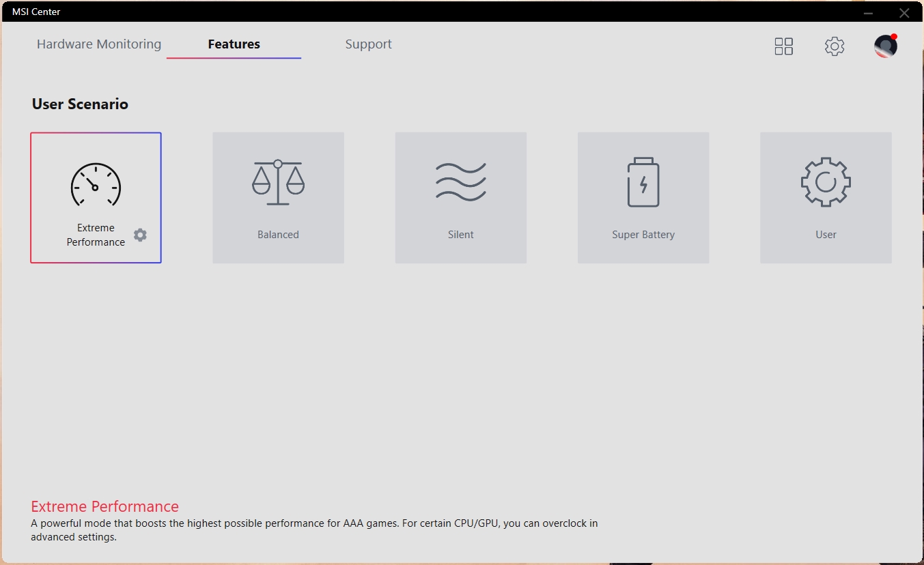Screen dimensions: 924x565
Task: Activate the Super Battery icon
Action: (x=643, y=182)
